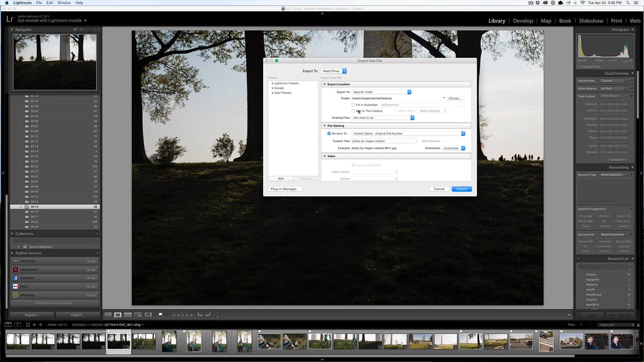
Task: Open Existing Files dropdown
Action: point(383,118)
